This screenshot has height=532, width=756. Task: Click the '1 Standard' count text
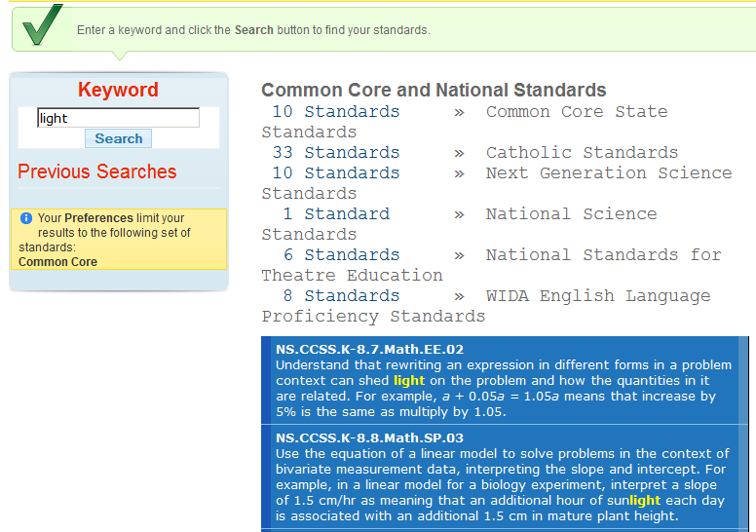tap(336, 214)
